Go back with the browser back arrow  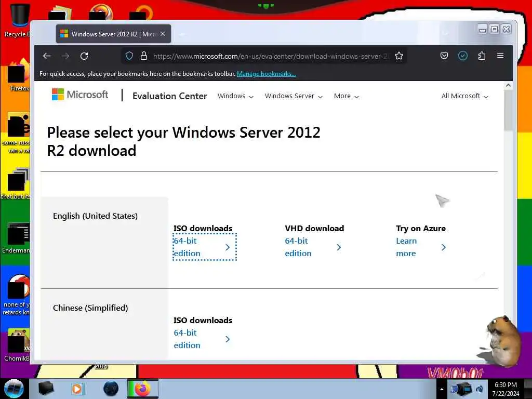coord(47,56)
